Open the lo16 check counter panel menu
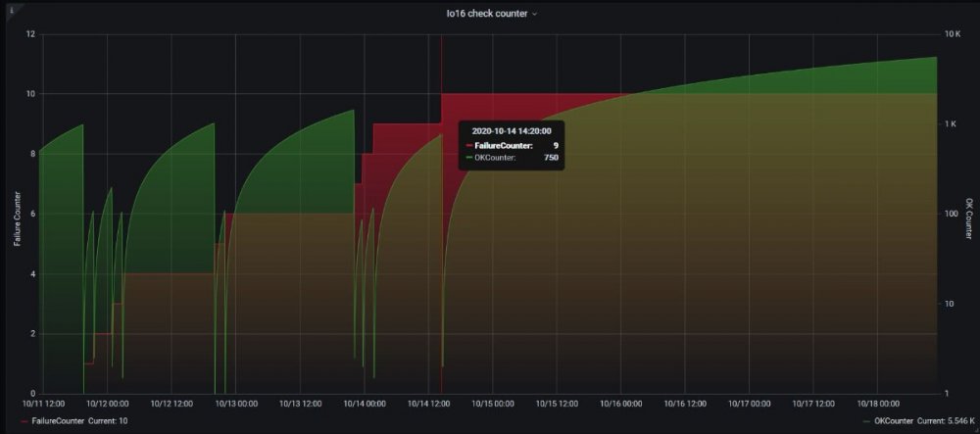Screen dimensions: 980x434 pos(481,14)
